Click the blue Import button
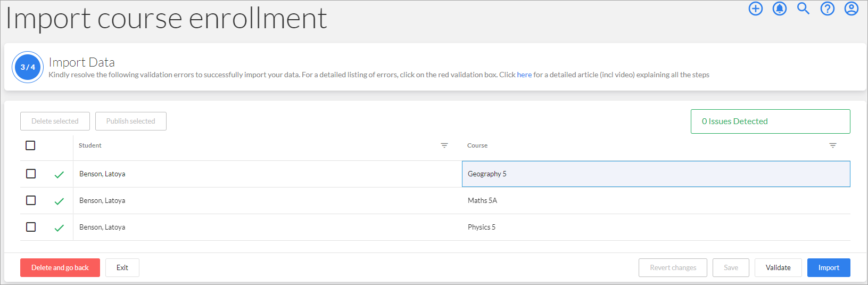 (x=829, y=267)
